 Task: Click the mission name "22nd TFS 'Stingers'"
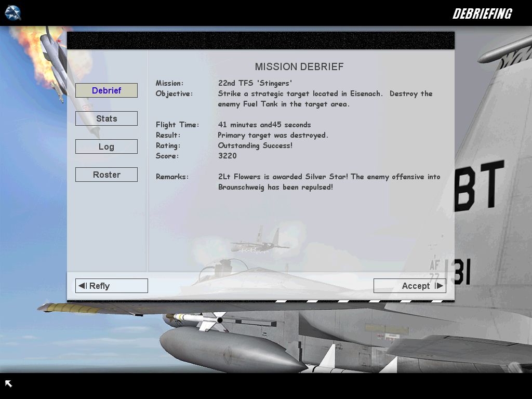pos(255,83)
